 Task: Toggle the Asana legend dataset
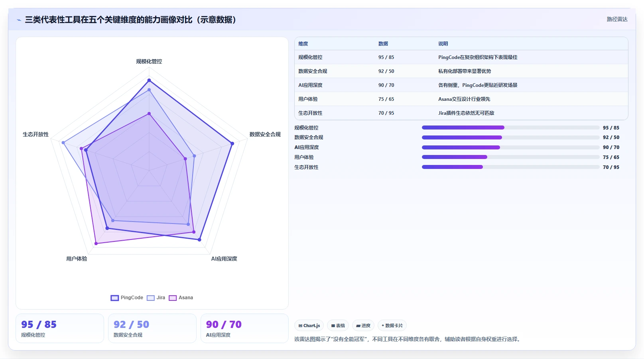coord(181,298)
